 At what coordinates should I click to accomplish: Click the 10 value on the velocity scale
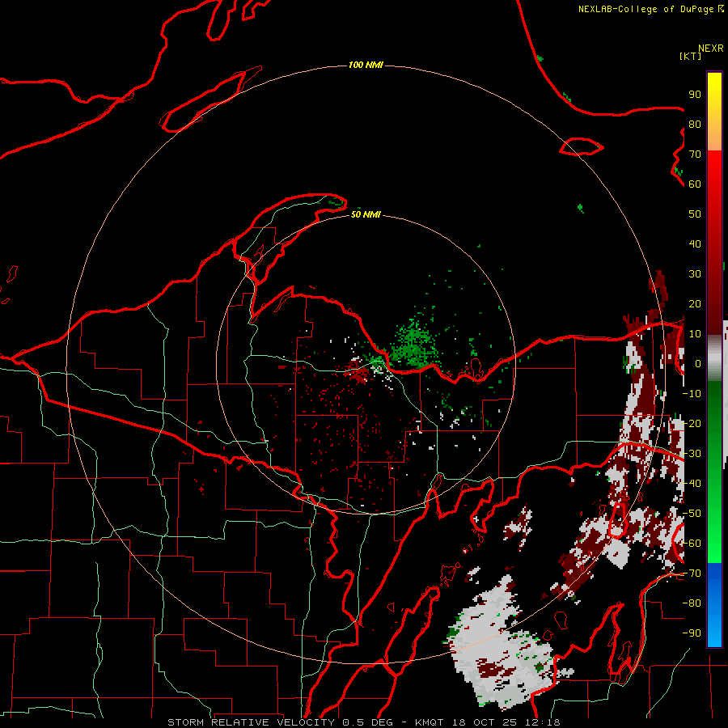(695, 334)
